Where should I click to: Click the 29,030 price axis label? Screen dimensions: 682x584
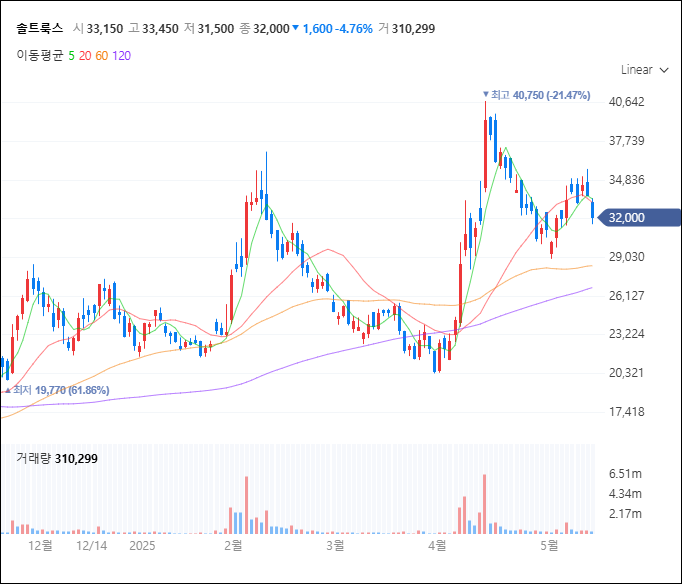[626, 257]
